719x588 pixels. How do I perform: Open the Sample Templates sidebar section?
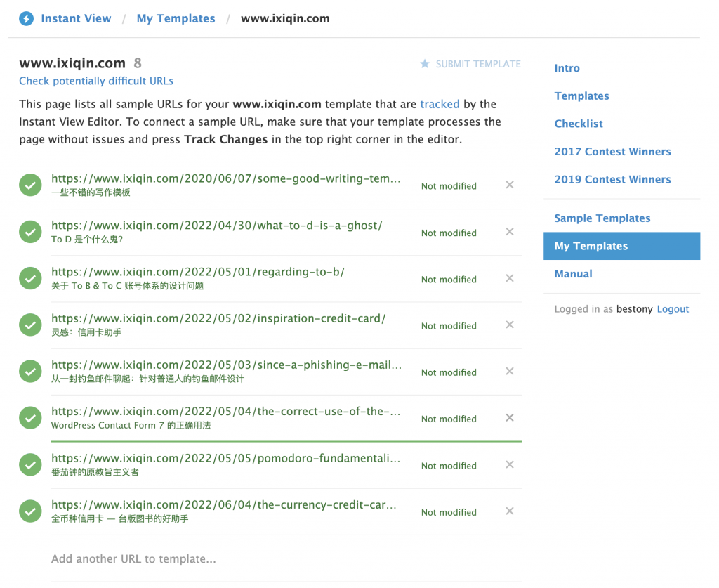(602, 218)
